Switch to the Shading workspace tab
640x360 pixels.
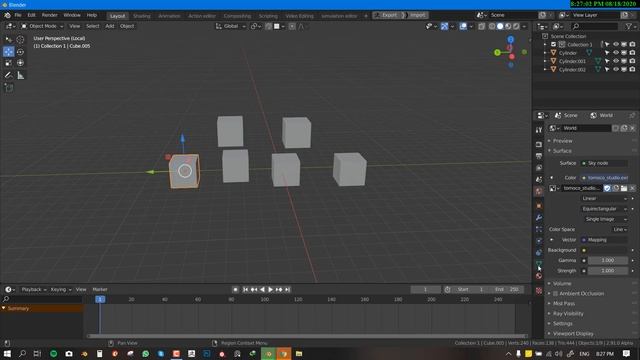pyautogui.click(x=142, y=16)
